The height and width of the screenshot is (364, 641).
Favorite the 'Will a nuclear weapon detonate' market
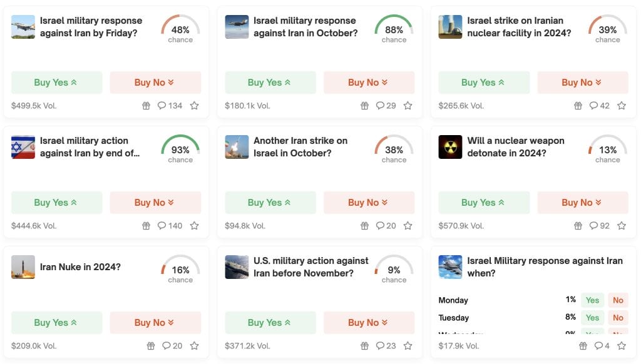tap(622, 226)
